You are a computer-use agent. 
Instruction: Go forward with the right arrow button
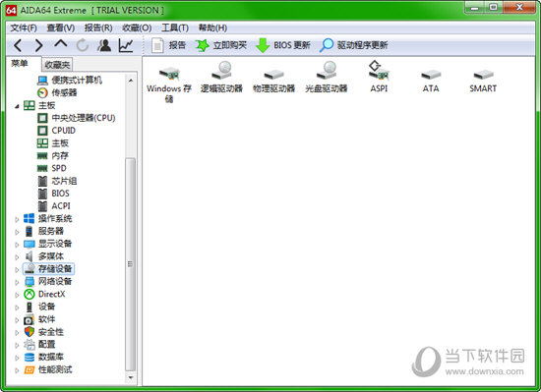[38, 45]
